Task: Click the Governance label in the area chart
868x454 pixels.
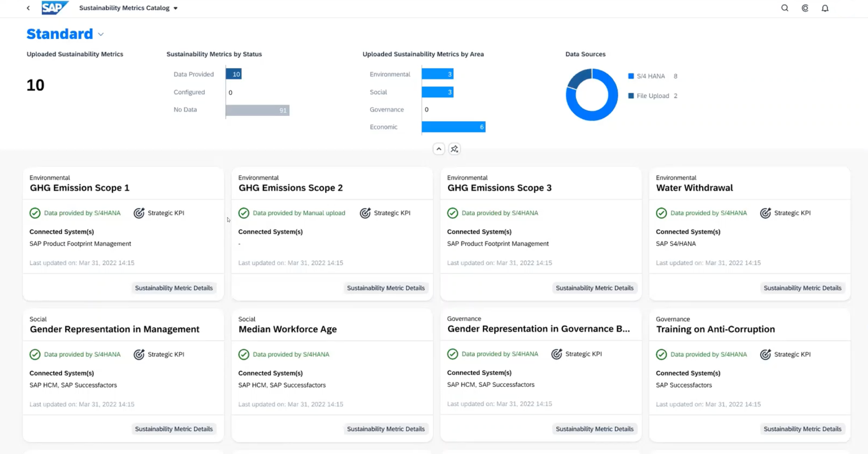Action: [x=387, y=109]
